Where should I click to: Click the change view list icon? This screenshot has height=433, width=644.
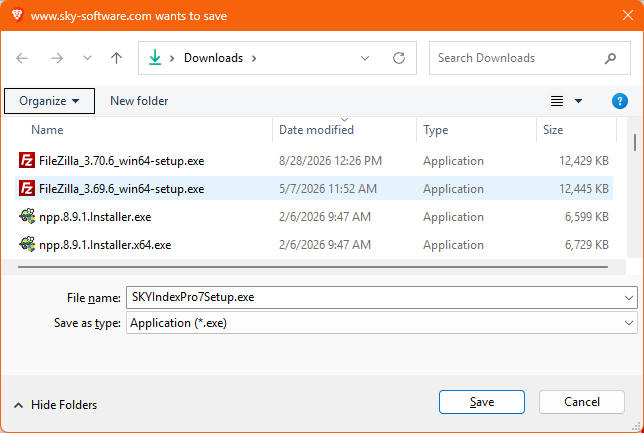tap(557, 101)
